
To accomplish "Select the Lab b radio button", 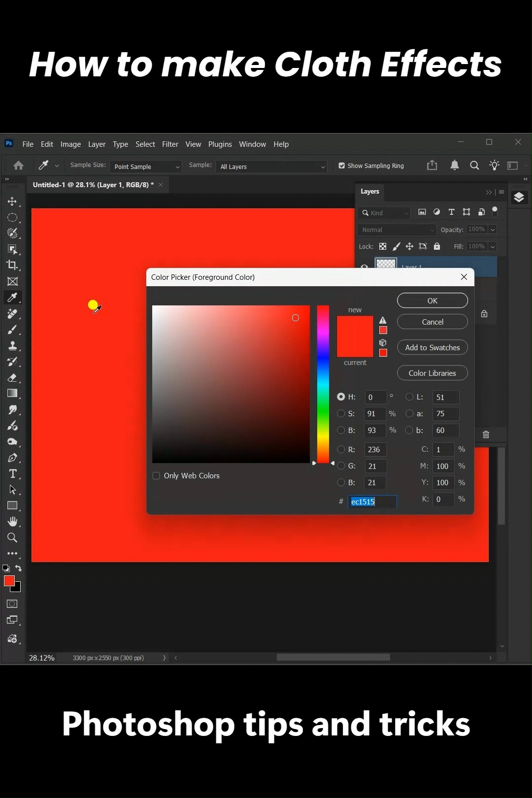I will [x=409, y=430].
